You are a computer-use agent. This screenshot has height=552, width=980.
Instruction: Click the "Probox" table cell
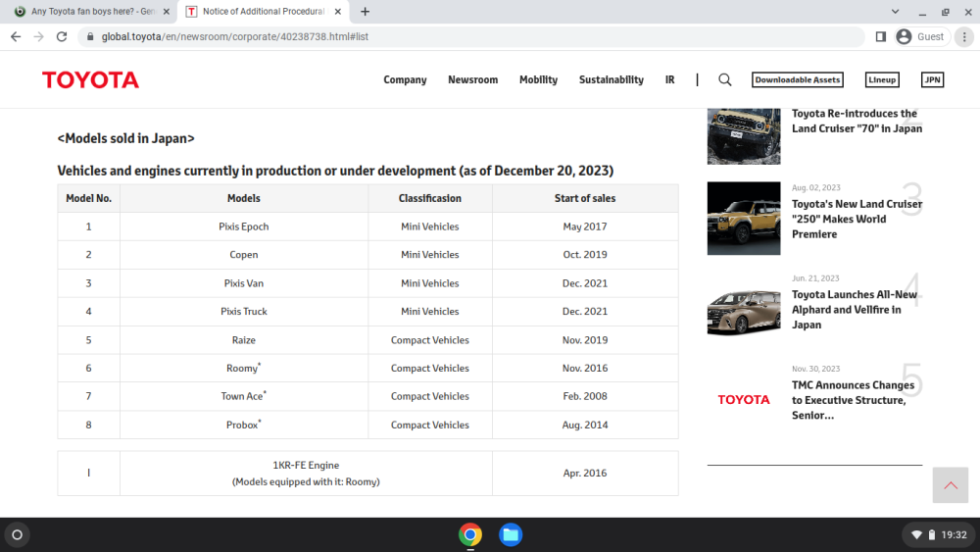244,425
